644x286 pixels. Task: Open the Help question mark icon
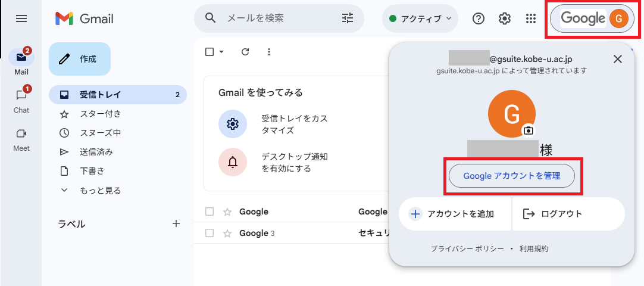tap(479, 18)
